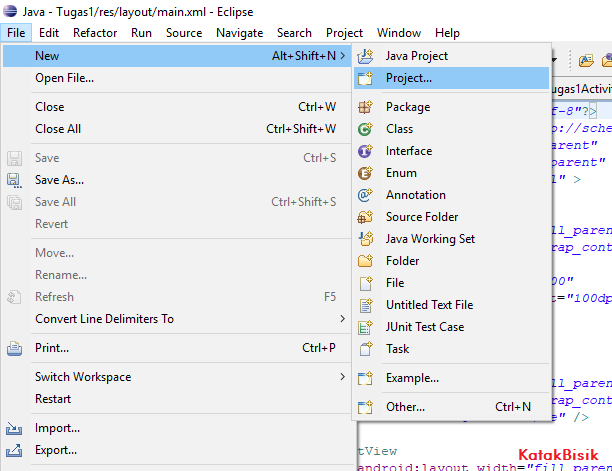Select Source Folder in New submenu
The width and height of the screenshot is (612, 471).
tap(452, 217)
